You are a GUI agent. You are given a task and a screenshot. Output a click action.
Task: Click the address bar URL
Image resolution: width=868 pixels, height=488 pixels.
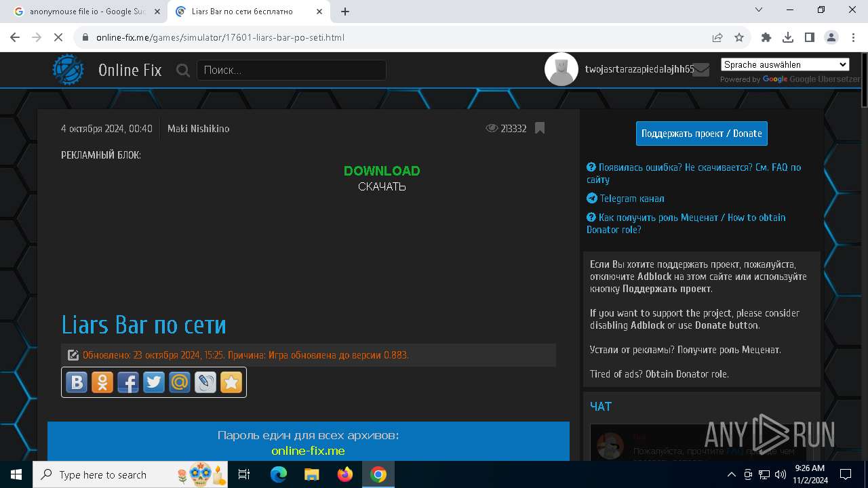220,37
